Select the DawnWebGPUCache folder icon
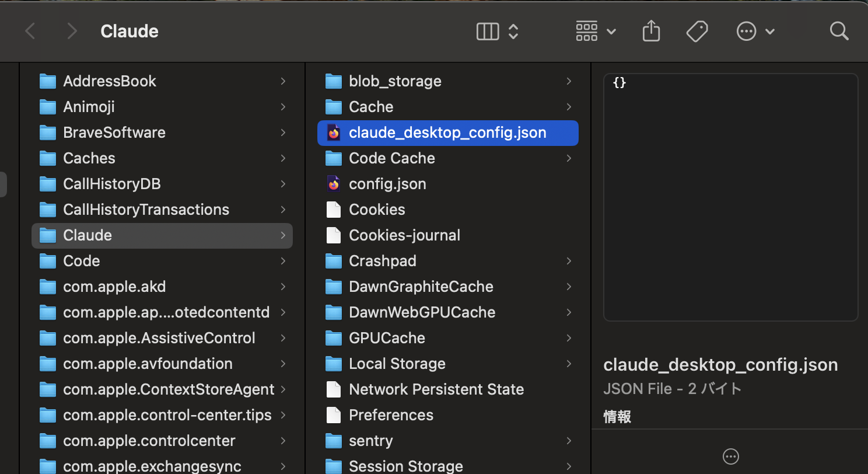Viewport: 868px width, 474px height. pyautogui.click(x=334, y=312)
